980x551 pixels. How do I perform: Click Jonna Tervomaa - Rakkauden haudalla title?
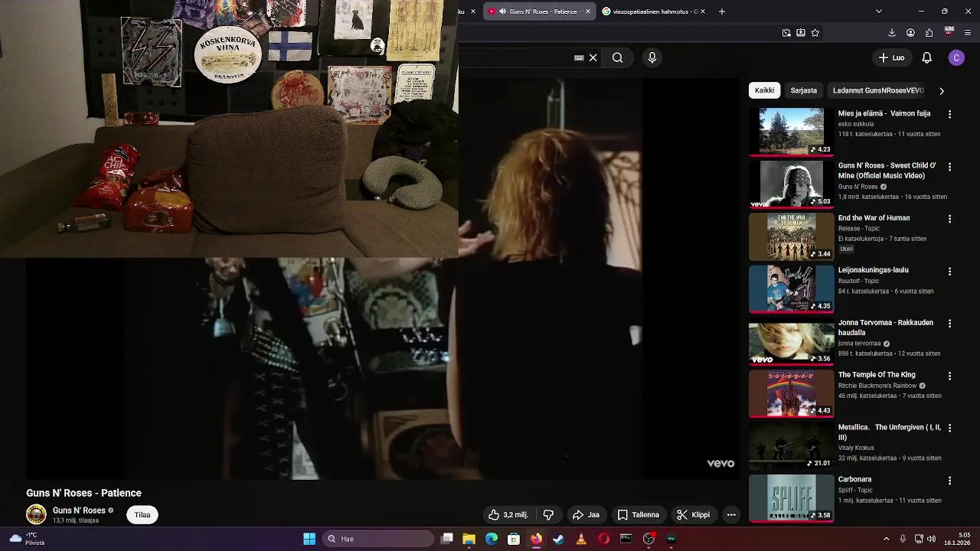click(886, 328)
